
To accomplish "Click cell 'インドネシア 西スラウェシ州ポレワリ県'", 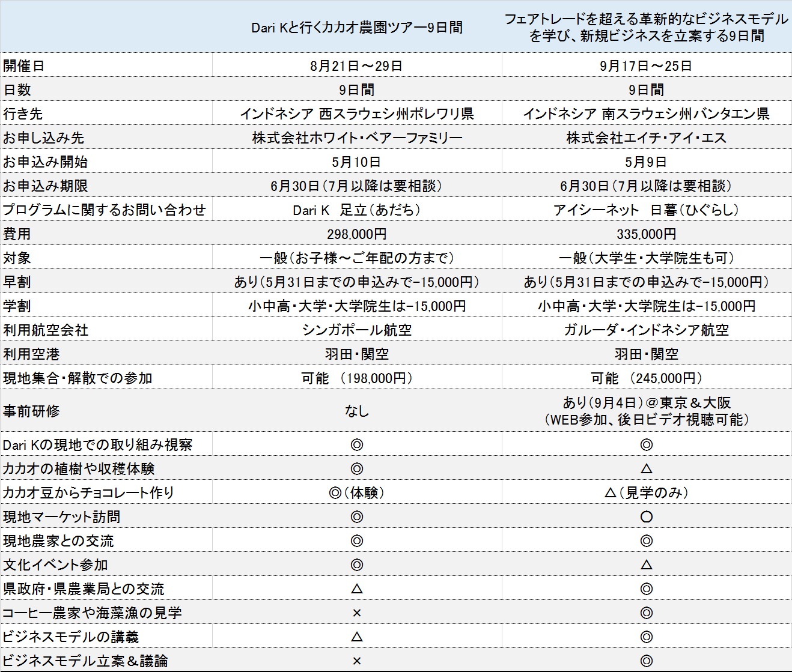I will pyautogui.click(x=357, y=114).
